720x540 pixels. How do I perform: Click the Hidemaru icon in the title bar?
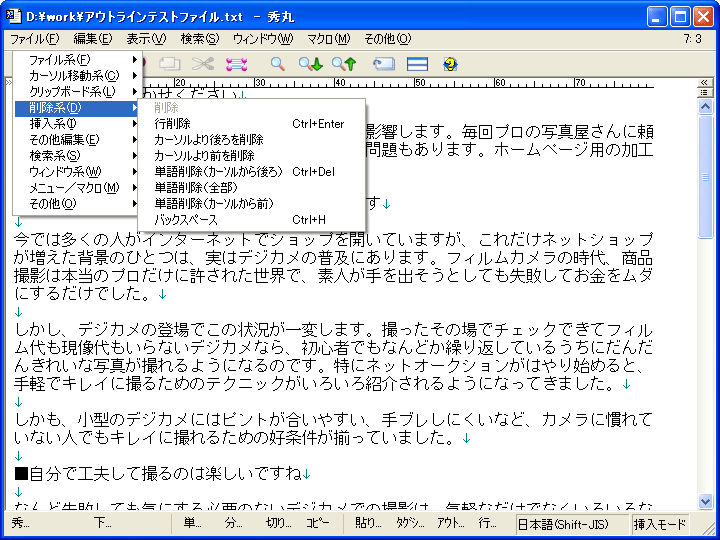[x=14, y=17]
